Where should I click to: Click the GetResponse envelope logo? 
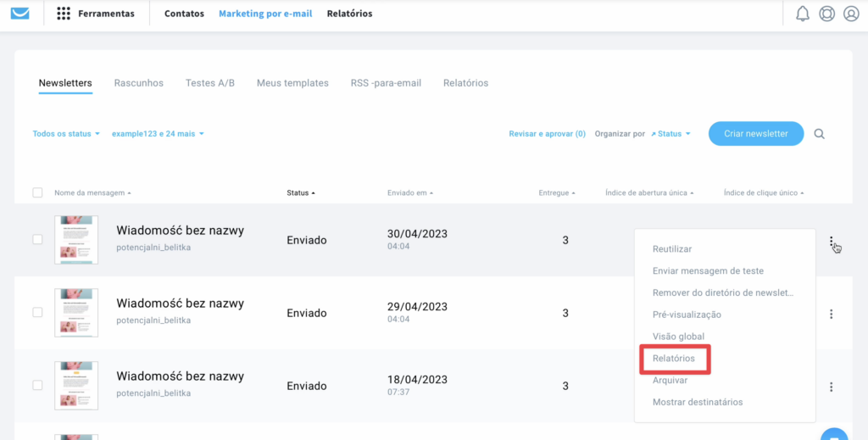(19, 14)
